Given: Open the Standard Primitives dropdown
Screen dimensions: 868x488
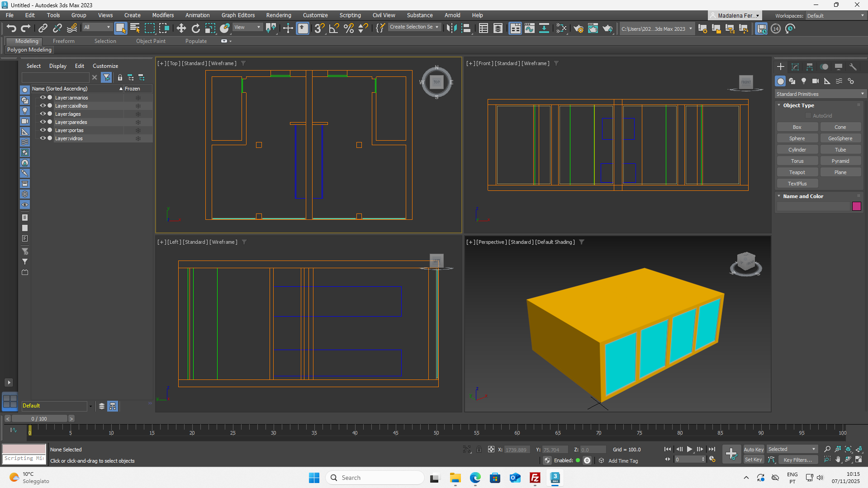Looking at the screenshot, I should (x=819, y=94).
